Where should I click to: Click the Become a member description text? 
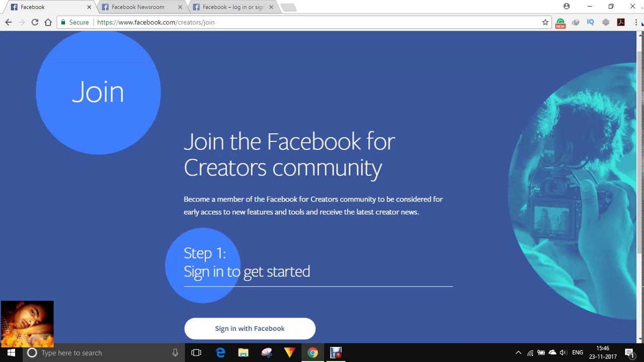pos(313,205)
